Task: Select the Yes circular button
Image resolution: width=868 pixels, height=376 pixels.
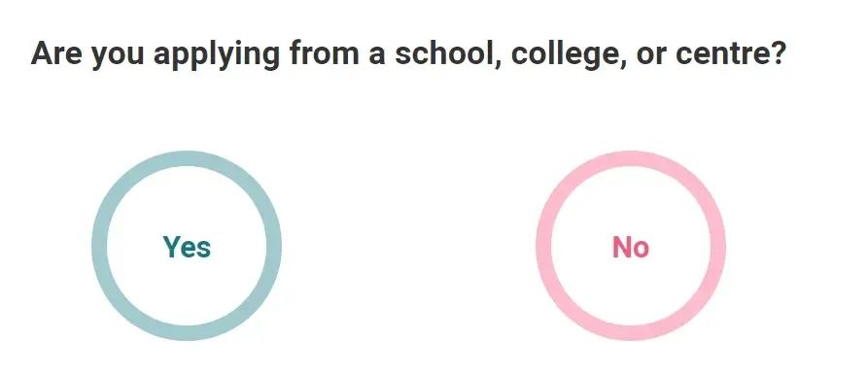Action: (x=187, y=246)
